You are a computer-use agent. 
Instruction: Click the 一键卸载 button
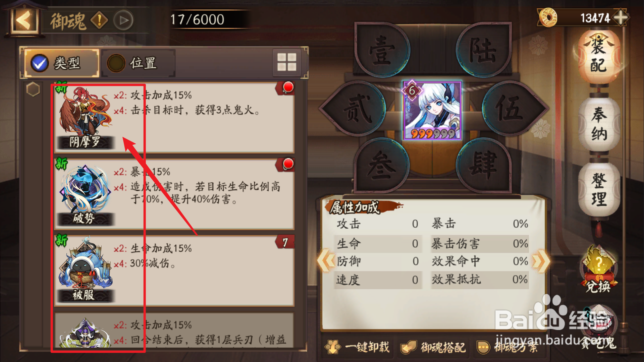pyautogui.click(x=358, y=347)
